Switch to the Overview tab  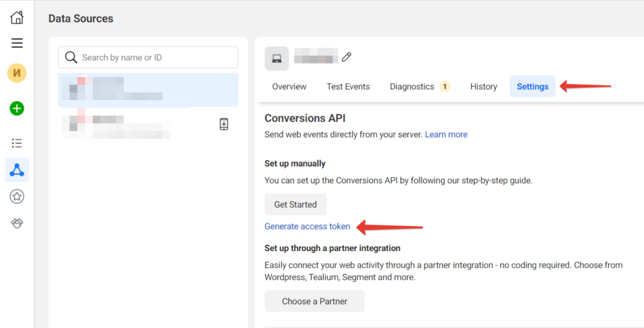289,87
